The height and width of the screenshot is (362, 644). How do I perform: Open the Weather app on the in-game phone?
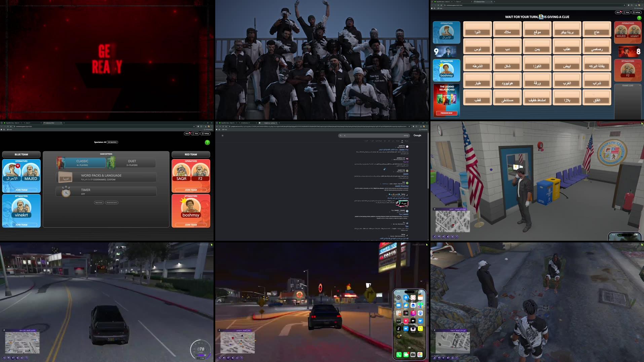pyautogui.click(x=406, y=305)
